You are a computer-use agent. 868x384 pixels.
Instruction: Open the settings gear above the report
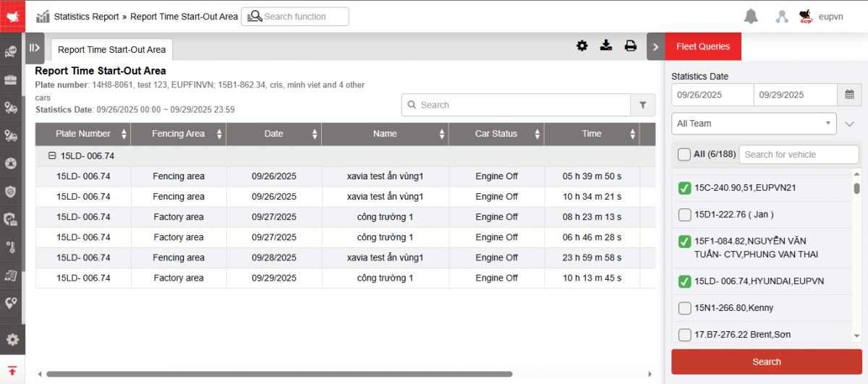tap(582, 46)
